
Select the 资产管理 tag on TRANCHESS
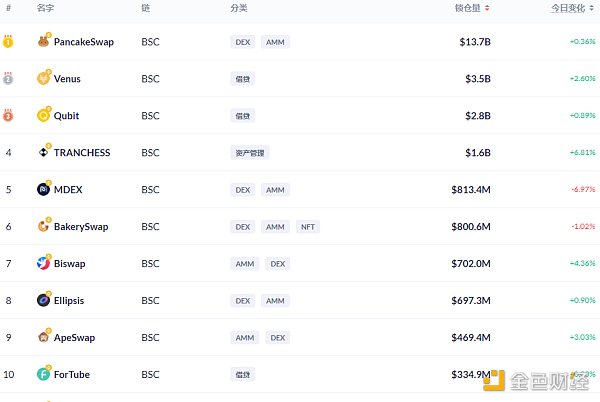249,153
